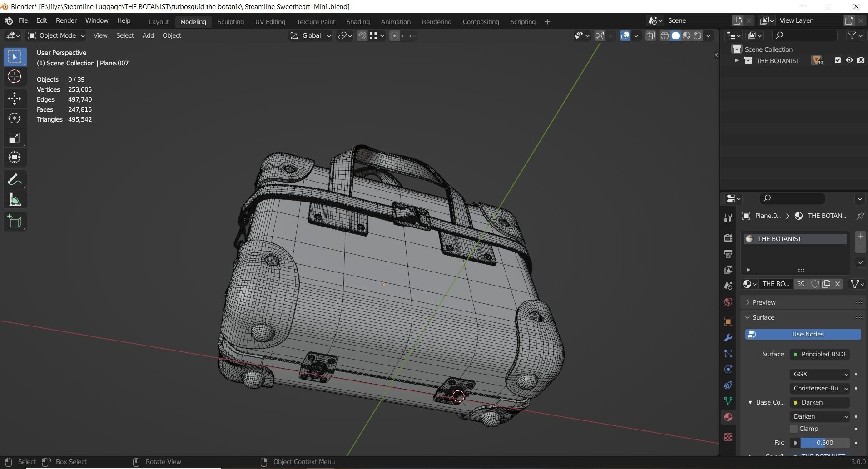Open the Particles properties tab
The image size is (868, 469).
pos(728,353)
